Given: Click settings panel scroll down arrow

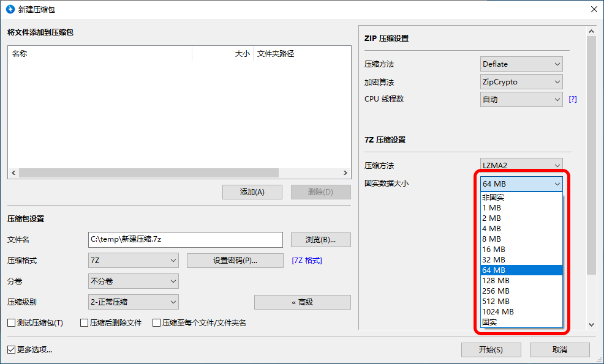Looking at the screenshot, I should (592, 324).
